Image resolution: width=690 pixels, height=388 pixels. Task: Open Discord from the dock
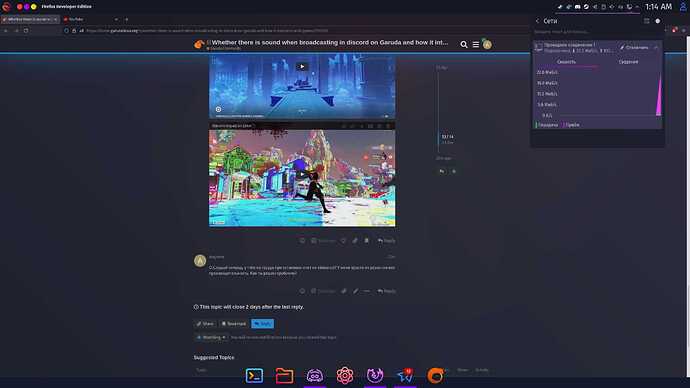pos(315,376)
